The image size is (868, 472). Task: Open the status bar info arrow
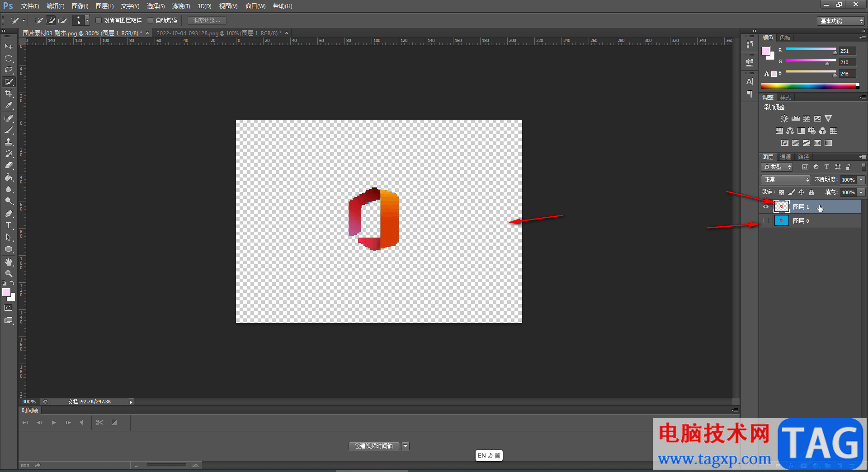131,402
